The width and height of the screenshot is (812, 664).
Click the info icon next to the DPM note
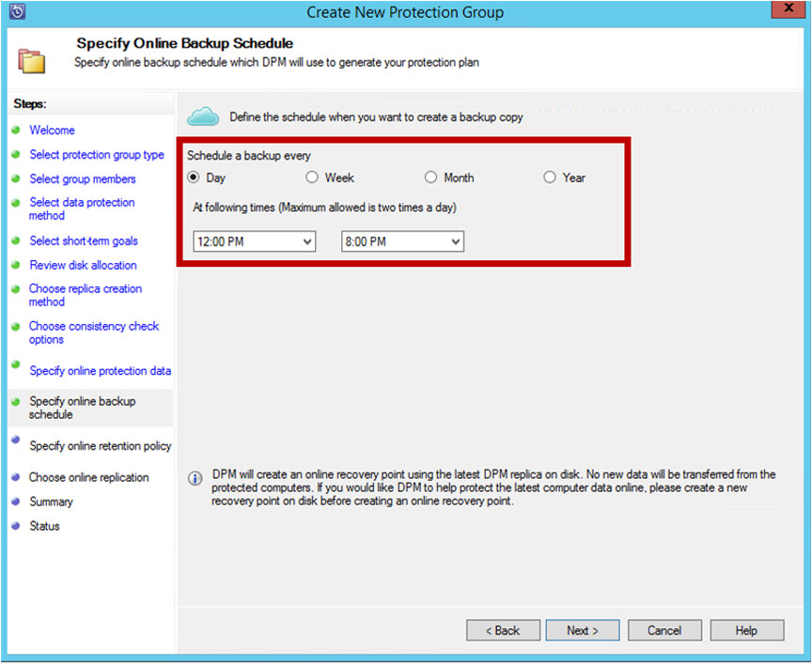pyautogui.click(x=195, y=478)
